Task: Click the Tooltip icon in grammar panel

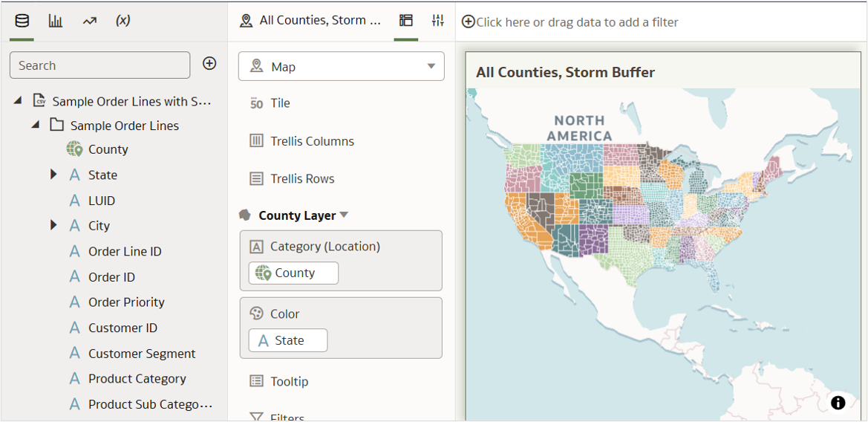Action: click(x=256, y=381)
